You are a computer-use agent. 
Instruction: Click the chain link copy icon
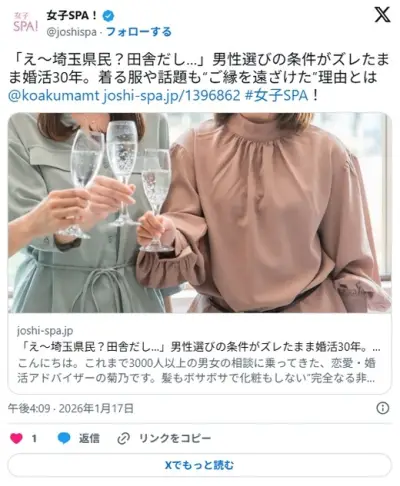pos(123,439)
